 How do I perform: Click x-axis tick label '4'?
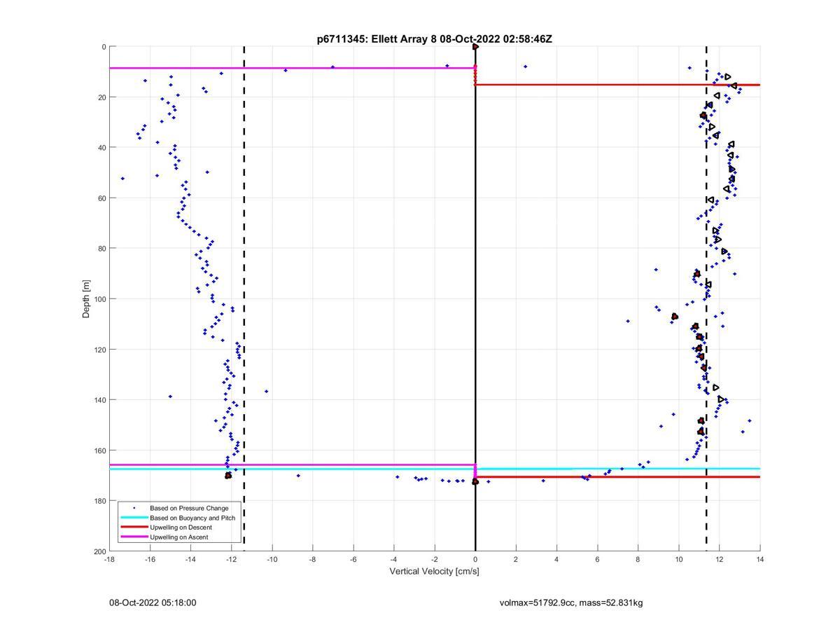556,560
